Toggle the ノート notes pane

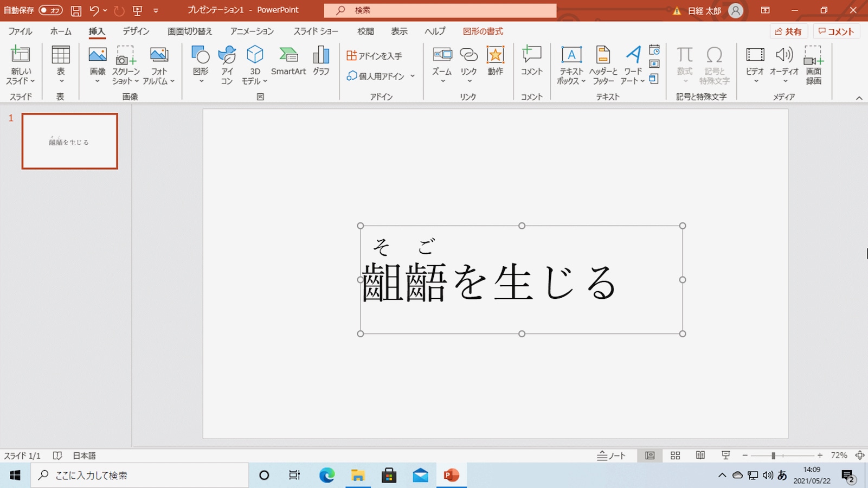pyautogui.click(x=612, y=455)
